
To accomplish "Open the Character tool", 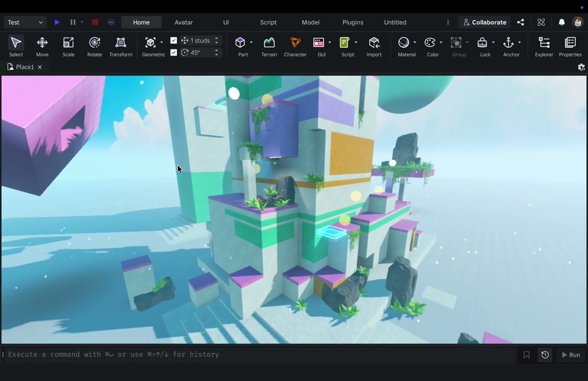I will (x=295, y=47).
